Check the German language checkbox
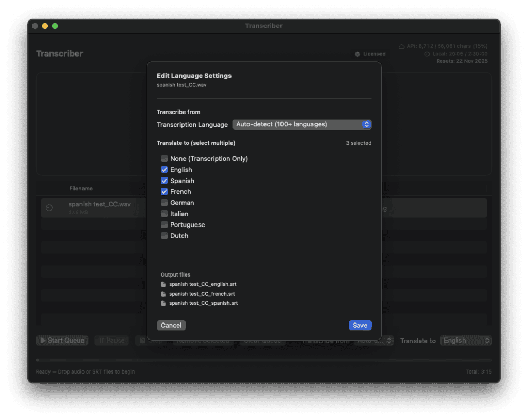This screenshot has height=420, width=528. (164, 203)
